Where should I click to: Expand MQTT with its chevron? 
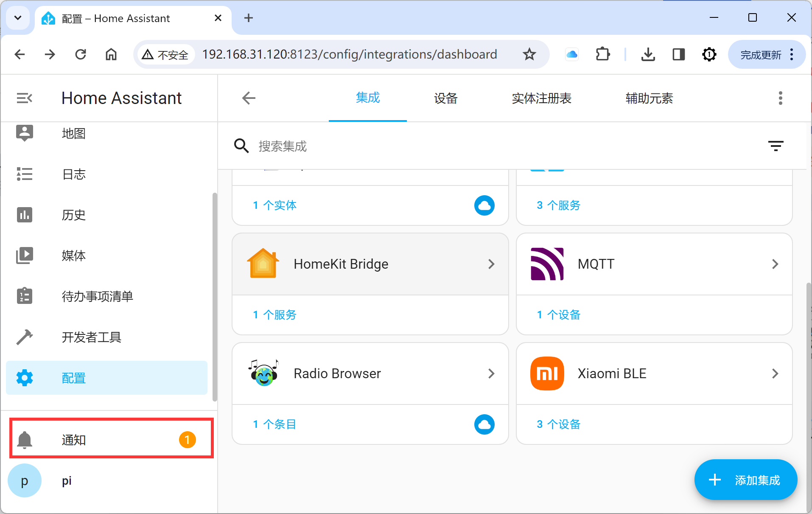tap(775, 264)
